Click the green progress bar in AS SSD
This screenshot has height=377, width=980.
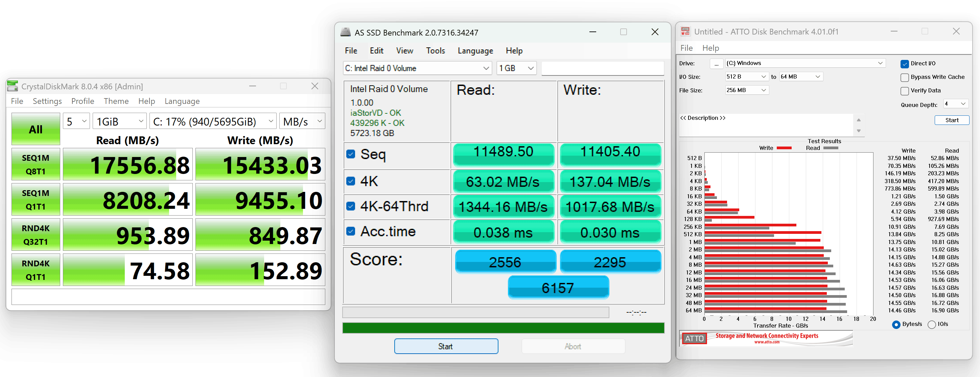(503, 328)
